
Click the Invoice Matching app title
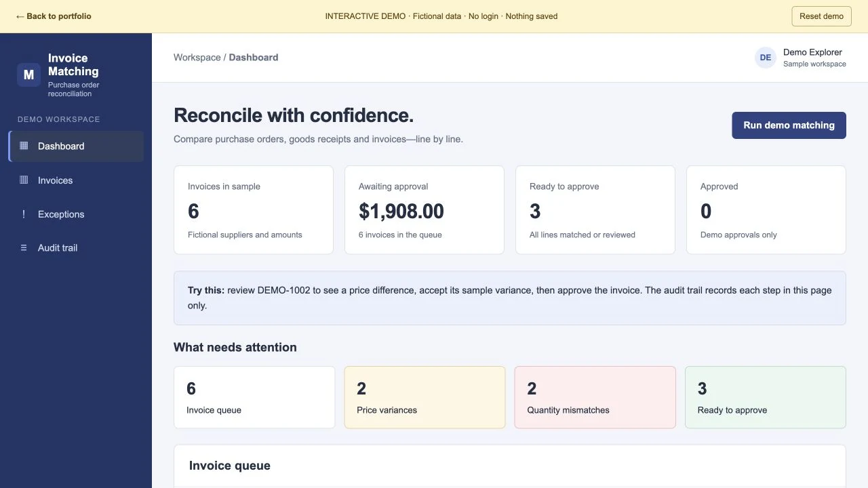click(x=73, y=65)
